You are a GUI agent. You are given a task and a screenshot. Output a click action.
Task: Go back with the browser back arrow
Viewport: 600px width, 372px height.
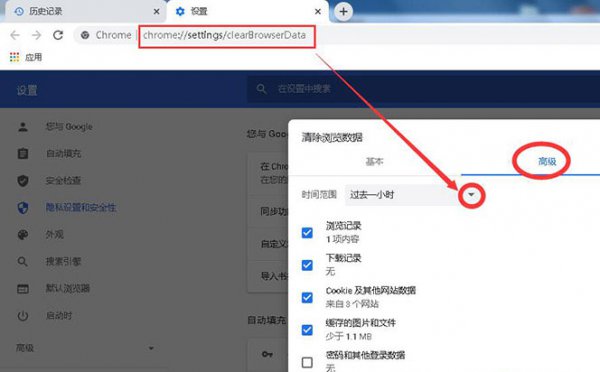tap(15, 35)
